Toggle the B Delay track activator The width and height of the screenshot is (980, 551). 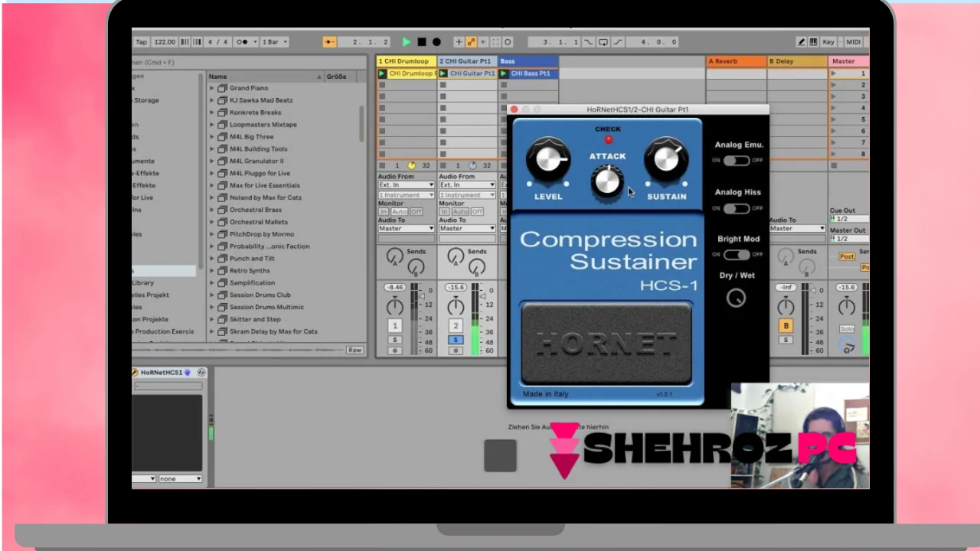[x=786, y=326]
